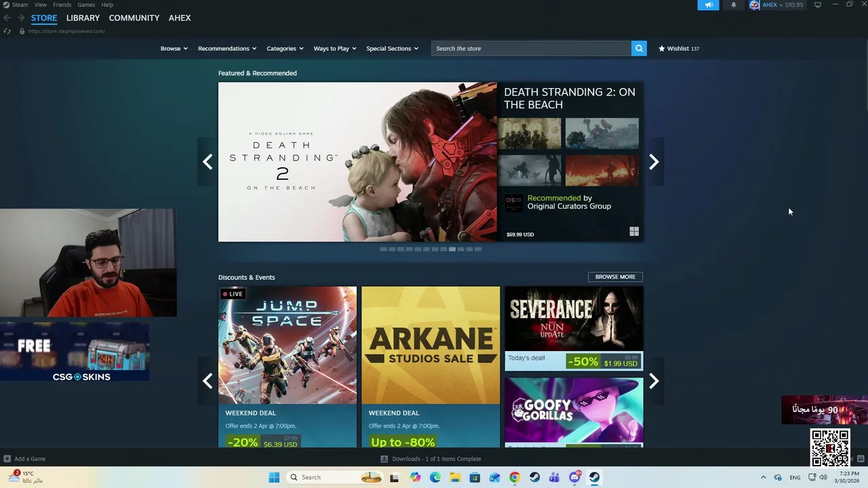Open File Explorer from taskbar
Viewport: 868px width, 488px height.
coord(455,477)
